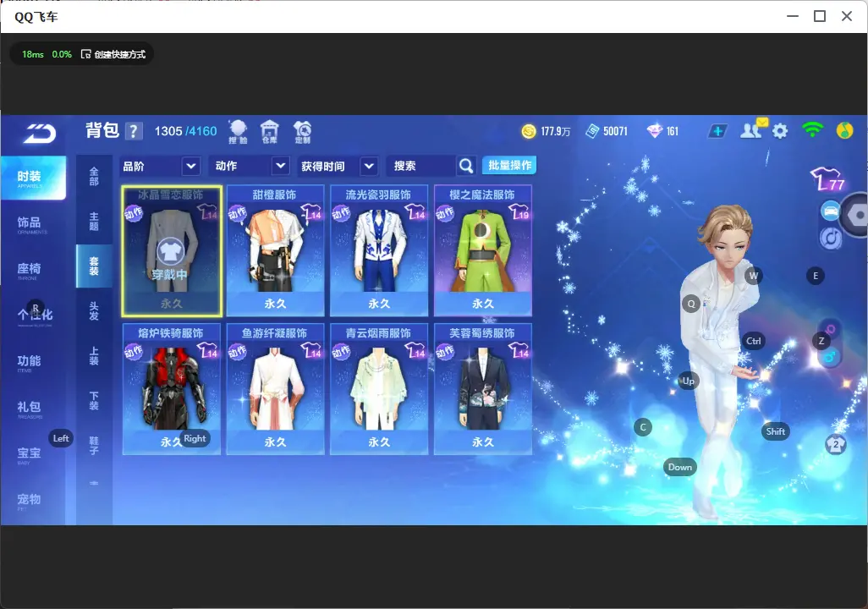Click the 动作 badge on 甜橙服饰

pos(238,213)
